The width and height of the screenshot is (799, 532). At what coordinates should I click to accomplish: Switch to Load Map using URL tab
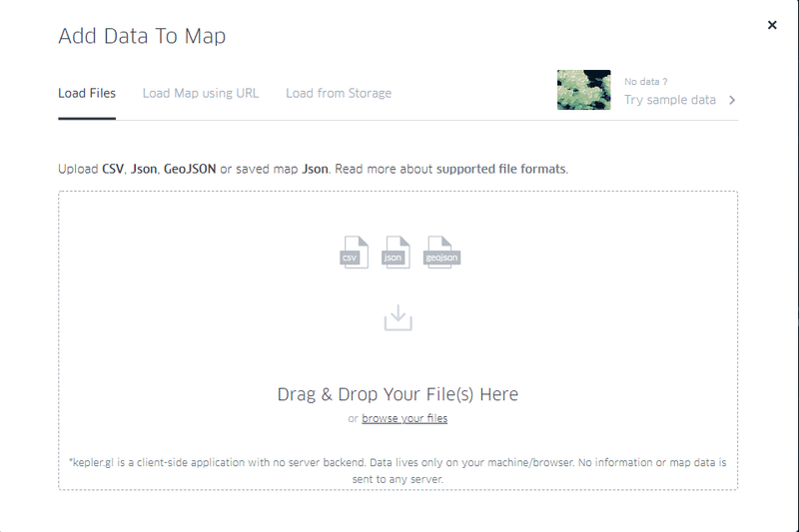click(x=201, y=93)
